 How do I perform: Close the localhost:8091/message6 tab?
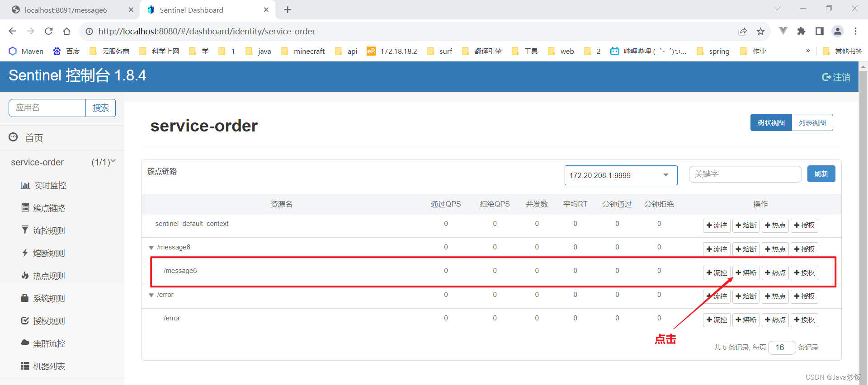point(131,9)
